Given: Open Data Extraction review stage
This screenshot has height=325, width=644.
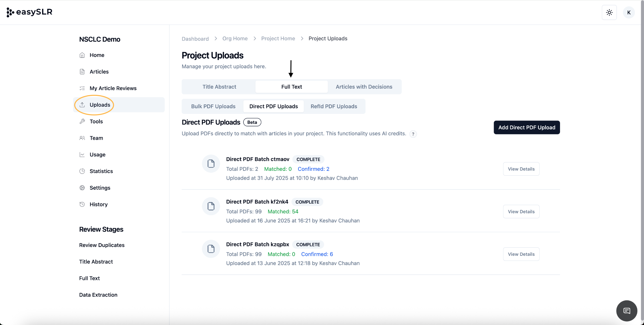Looking at the screenshot, I should coord(98,295).
